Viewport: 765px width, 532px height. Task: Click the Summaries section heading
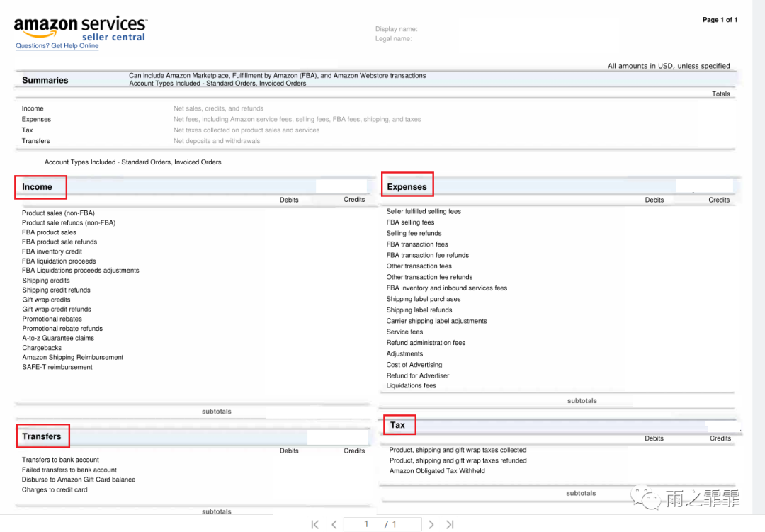pyautogui.click(x=45, y=80)
